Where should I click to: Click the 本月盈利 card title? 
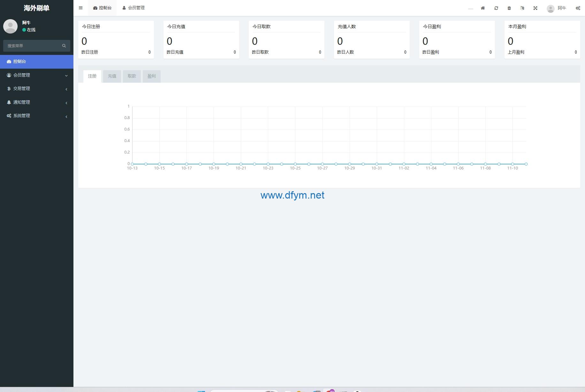click(517, 27)
